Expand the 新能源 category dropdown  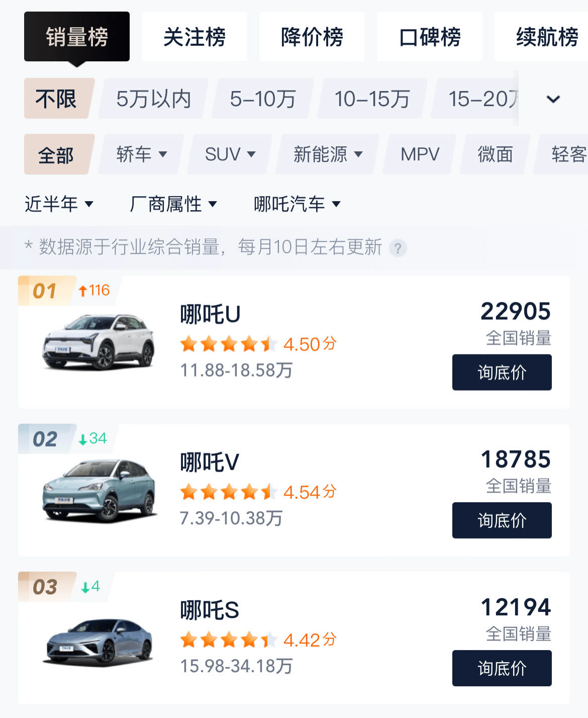click(327, 154)
